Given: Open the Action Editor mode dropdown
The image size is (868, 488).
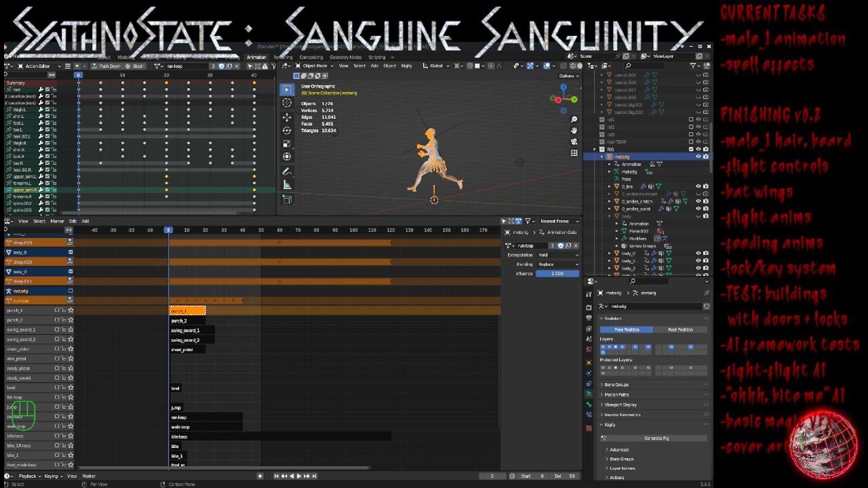Looking at the screenshot, I should [40, 66].
